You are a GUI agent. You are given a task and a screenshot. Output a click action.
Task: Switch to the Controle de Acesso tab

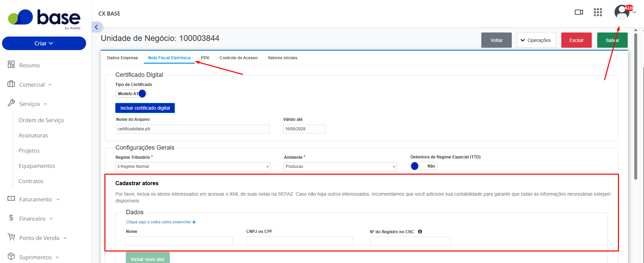[x=239, y=58]
